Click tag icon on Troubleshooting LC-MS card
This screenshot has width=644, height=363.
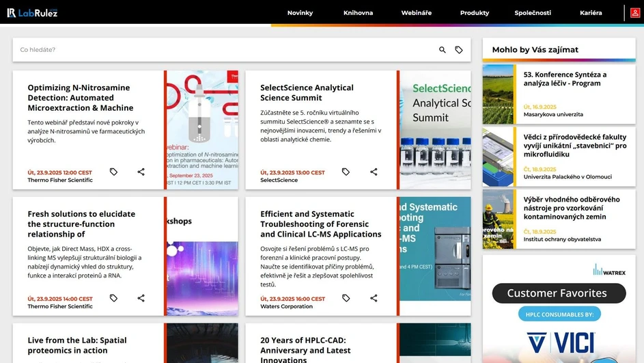coord(346,298)
